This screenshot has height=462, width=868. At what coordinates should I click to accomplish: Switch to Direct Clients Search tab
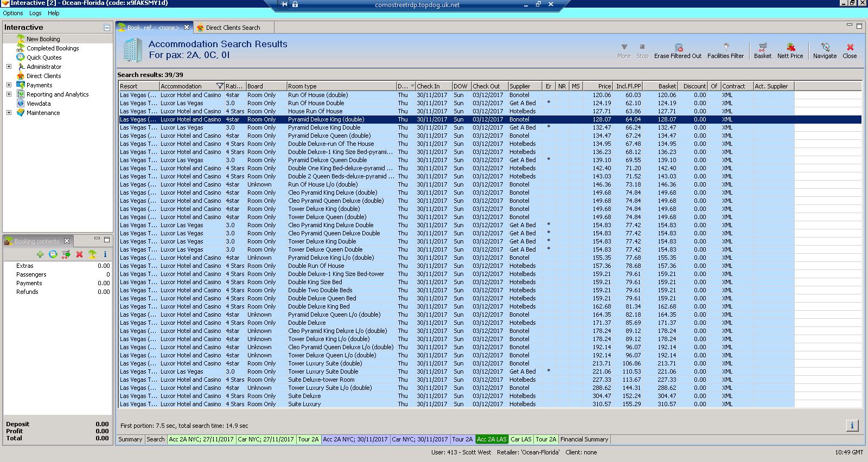click(232, 28)
